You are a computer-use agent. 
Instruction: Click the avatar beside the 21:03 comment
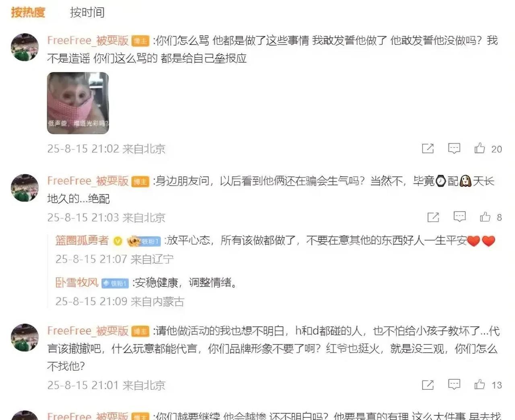tap(25, 188)
